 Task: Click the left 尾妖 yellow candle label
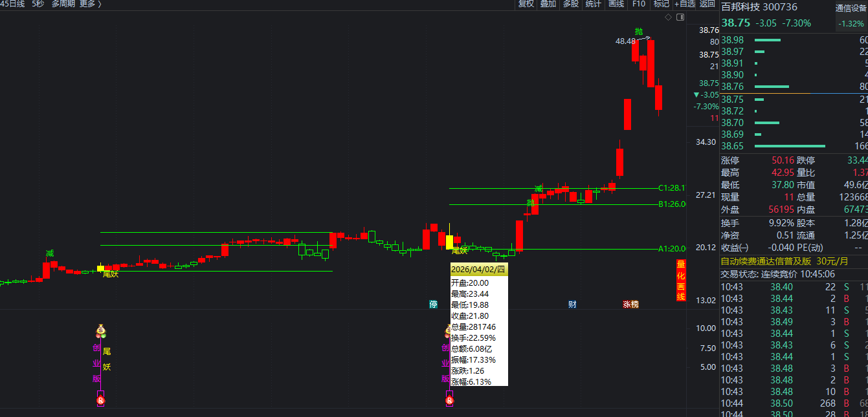coord(111,274)
